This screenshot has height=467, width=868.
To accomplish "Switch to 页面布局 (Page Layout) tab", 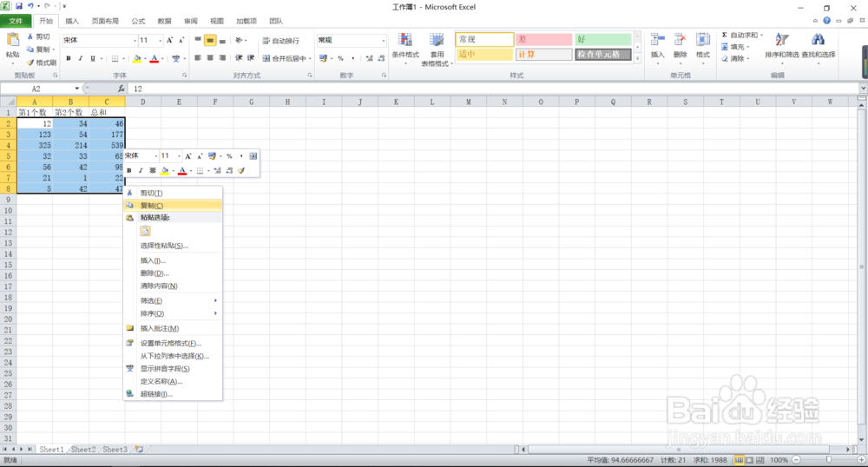I will point(105,21).
